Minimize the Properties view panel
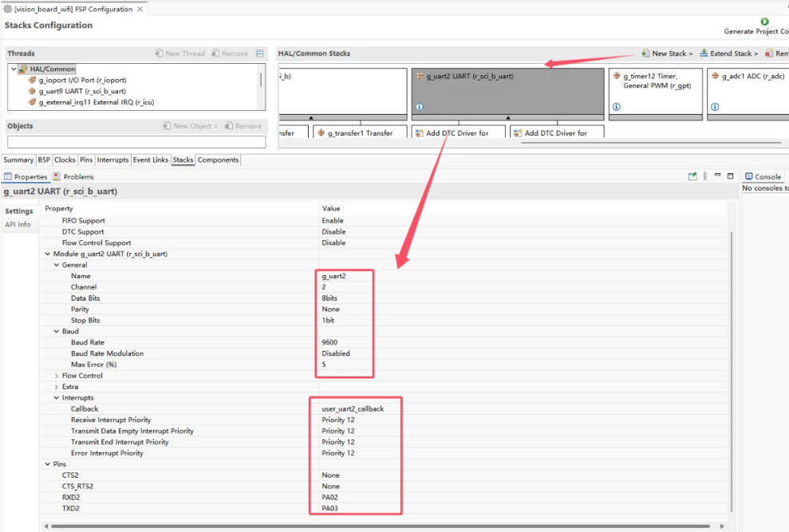Image resolution: width=789 pixels, height=532 pixels. 717,175
